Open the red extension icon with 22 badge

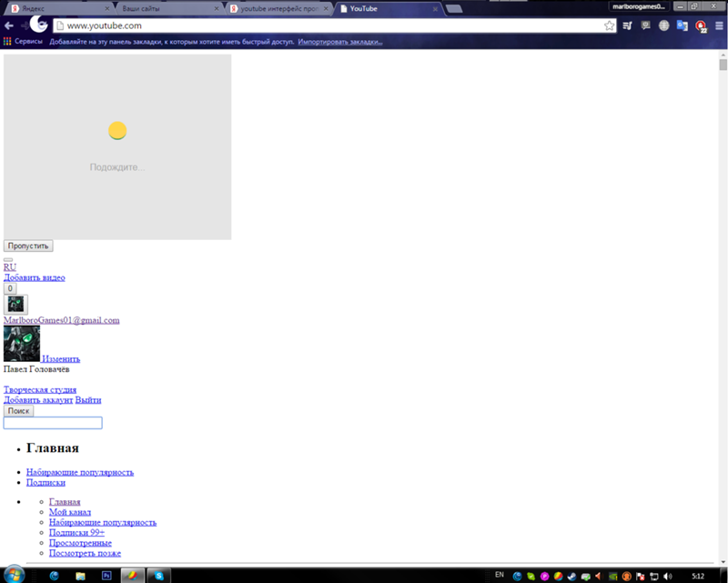[x=701, y=26]
